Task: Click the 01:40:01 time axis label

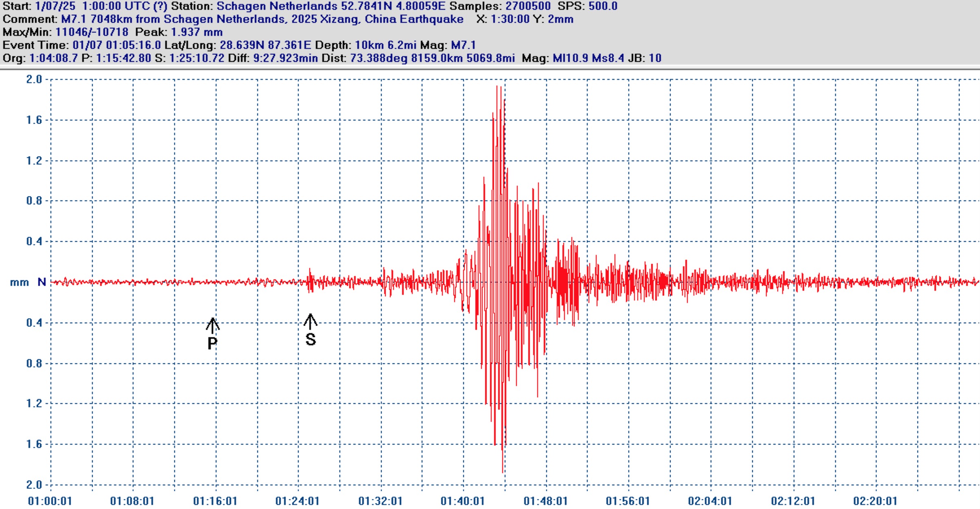Action: click(463, 501)
